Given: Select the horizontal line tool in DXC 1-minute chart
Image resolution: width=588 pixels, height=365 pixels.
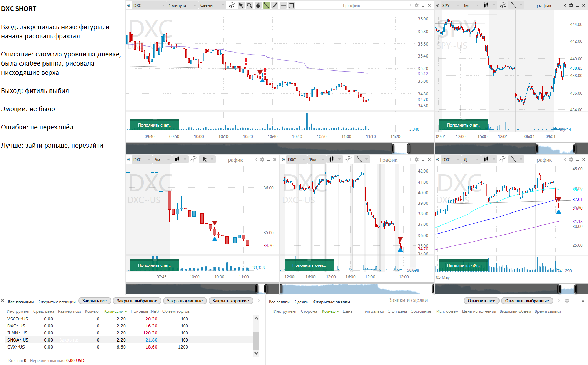Looking at the screenshot, I should coord(283,5).
